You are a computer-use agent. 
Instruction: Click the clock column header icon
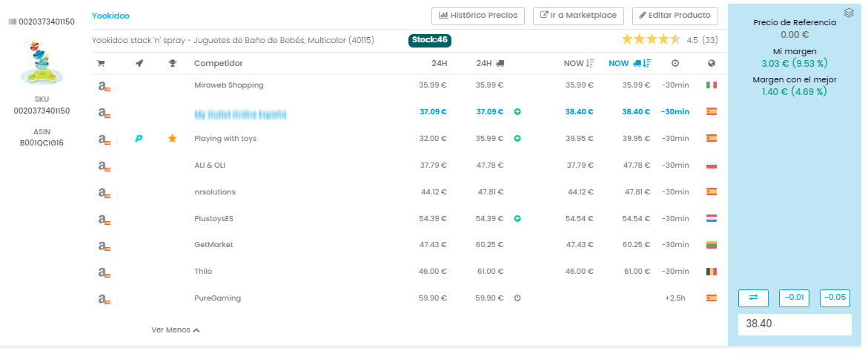point(675,64)
